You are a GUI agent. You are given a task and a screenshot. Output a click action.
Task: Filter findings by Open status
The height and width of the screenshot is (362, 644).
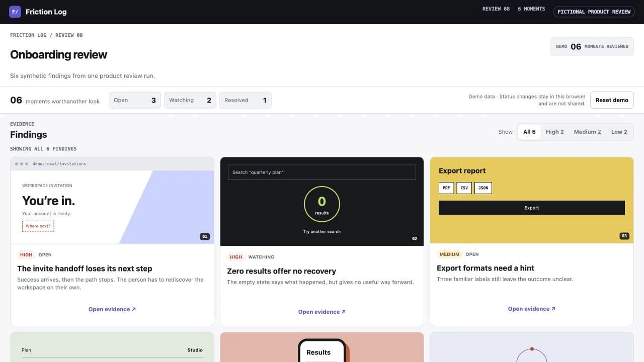point(135,100)
